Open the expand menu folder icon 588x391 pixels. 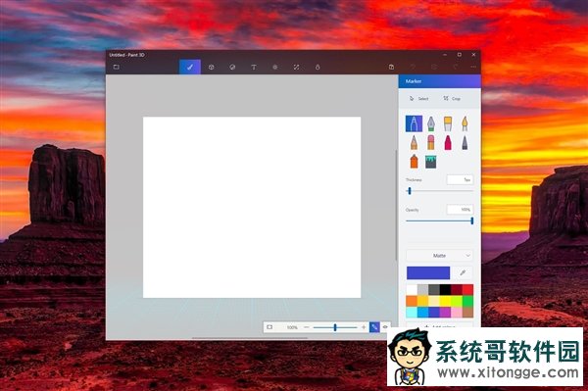pyautogui.click(x=117, y=67)
